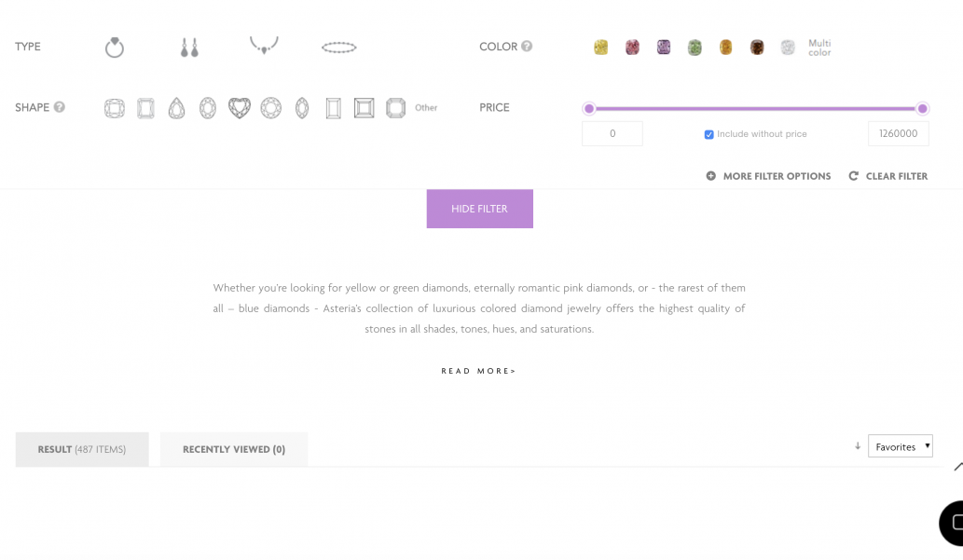
Task: Pick the green diamond color swatch
Action: (695, 48)
